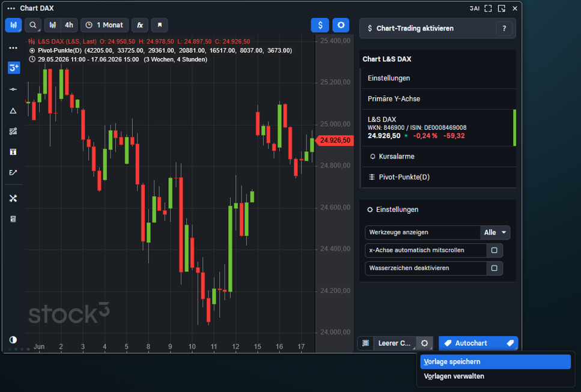Open the question mark help button

[504, 28]
